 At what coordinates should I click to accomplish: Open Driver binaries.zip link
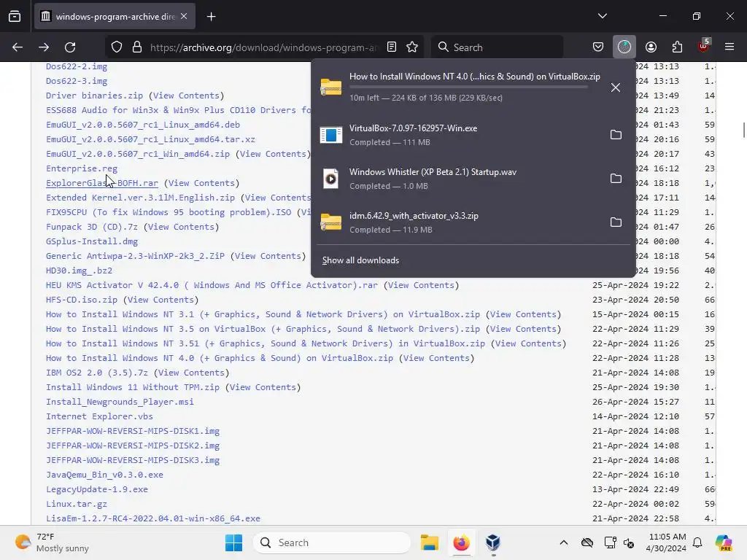[94, 96]
